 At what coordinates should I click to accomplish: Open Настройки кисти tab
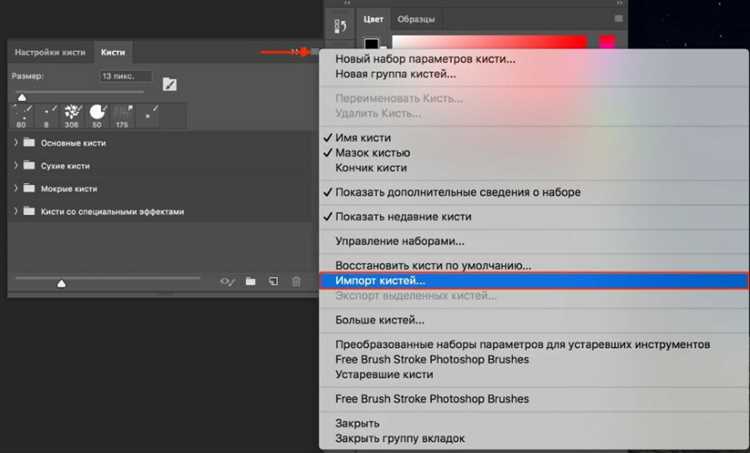tap(50, 52)
